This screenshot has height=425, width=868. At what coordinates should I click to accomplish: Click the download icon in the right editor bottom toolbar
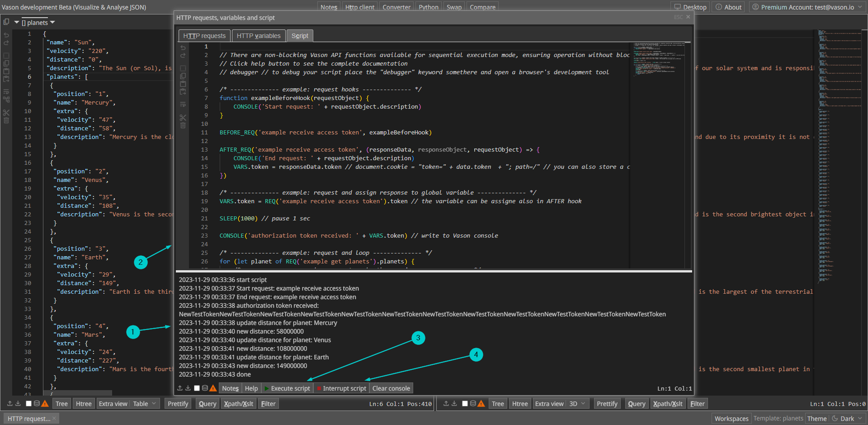[x=454, y=404]
